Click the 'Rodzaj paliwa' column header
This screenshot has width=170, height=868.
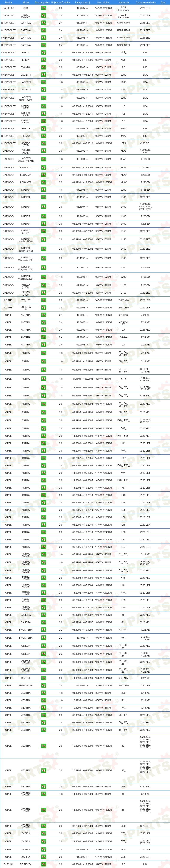42,2
